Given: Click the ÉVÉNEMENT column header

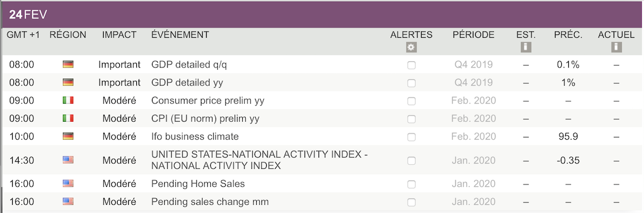Looking at the screenshot, I should click(180, 35).
